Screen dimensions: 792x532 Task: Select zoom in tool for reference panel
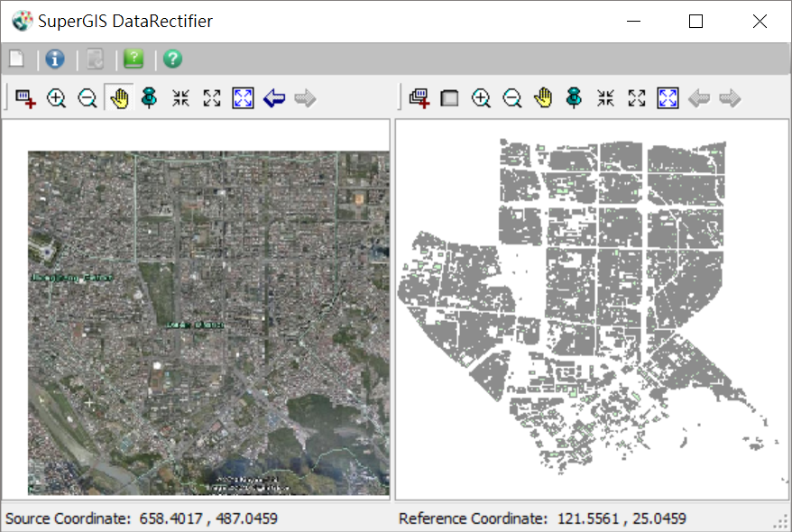pyautogui.click(x=481, y=98)
